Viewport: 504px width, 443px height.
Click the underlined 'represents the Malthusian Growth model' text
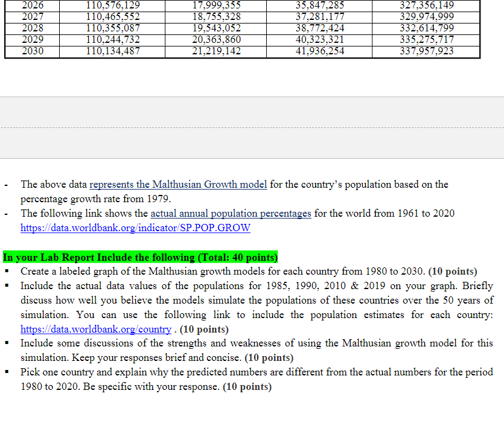tap(178, 184)
